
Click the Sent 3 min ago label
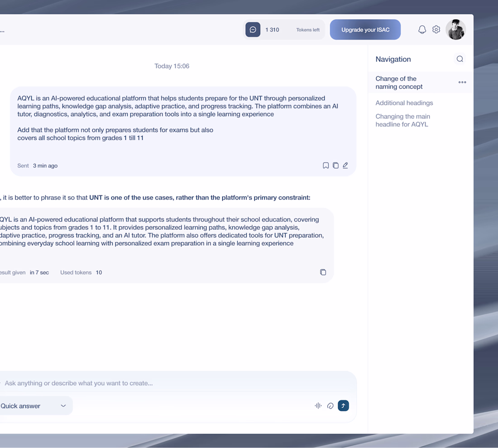coord(38,166)
